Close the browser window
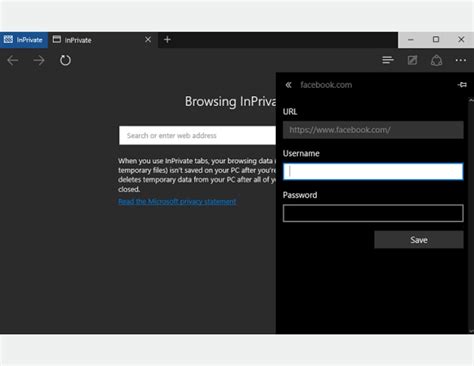Image resolution: width=474 pixels, height=366 pixels. (461, 40)
